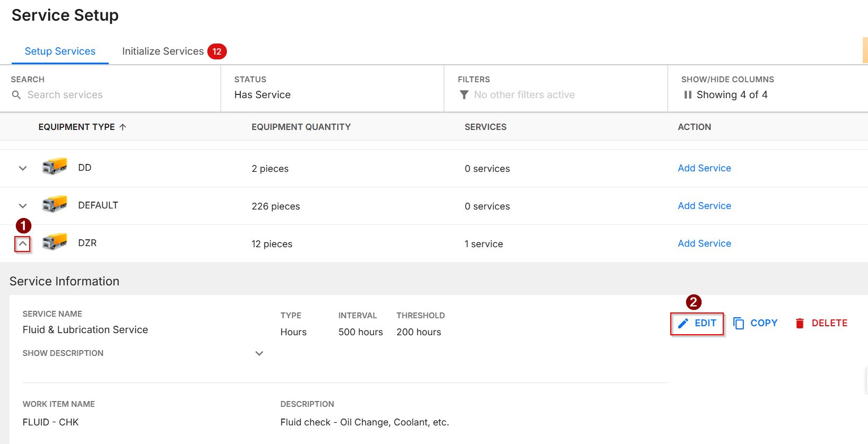The width and height of the screenshot is (868, 444).
Task: Expand the Show Description chevron
Action: tap(259, 353)
